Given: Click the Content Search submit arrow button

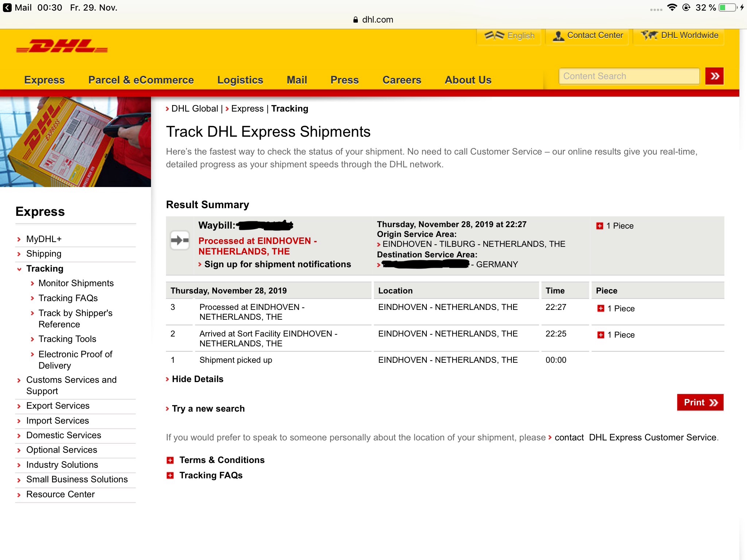Looking at the screenshot, I should [714, 76].
